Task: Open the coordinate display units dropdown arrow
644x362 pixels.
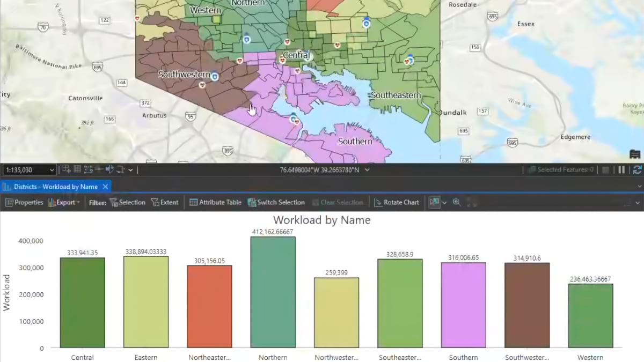Action: coord(367,170)
